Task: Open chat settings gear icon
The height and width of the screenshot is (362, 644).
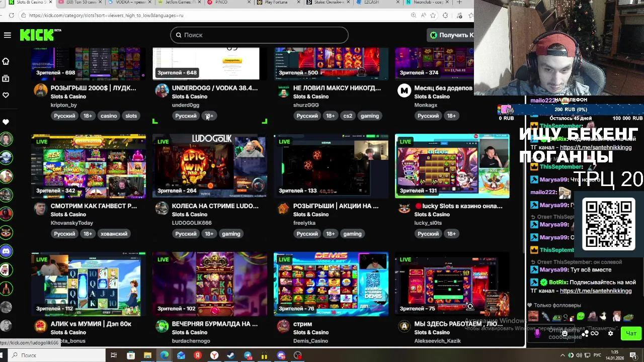Action: point(611,333)
